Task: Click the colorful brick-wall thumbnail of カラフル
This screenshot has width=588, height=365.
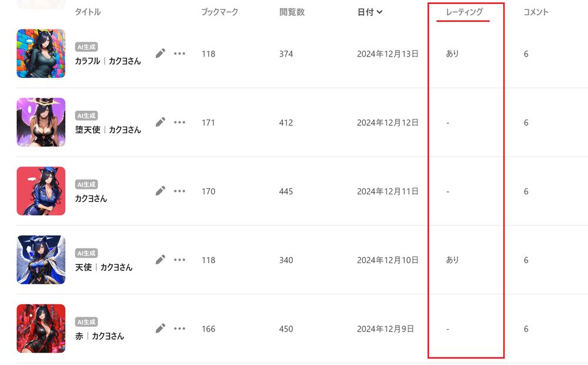Action: (41, 54)
